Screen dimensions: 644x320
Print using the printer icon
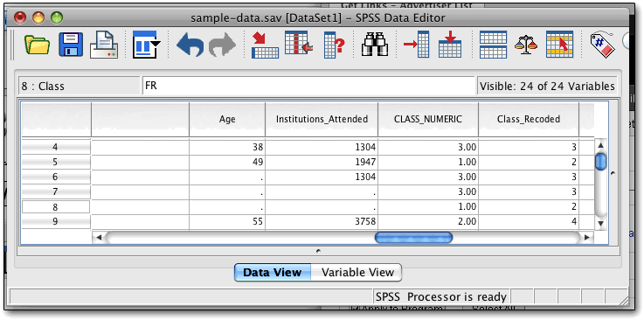pyautogui.click(x=104, y=45)
